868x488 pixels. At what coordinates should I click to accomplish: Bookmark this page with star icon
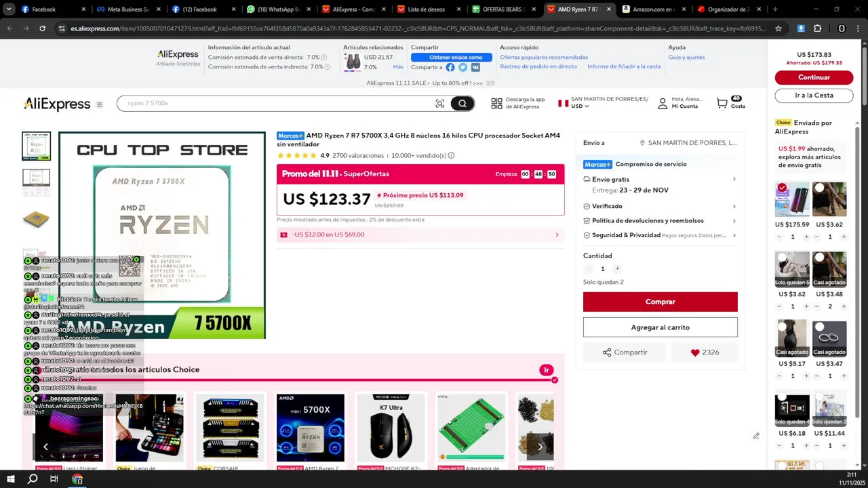[778, 28]
